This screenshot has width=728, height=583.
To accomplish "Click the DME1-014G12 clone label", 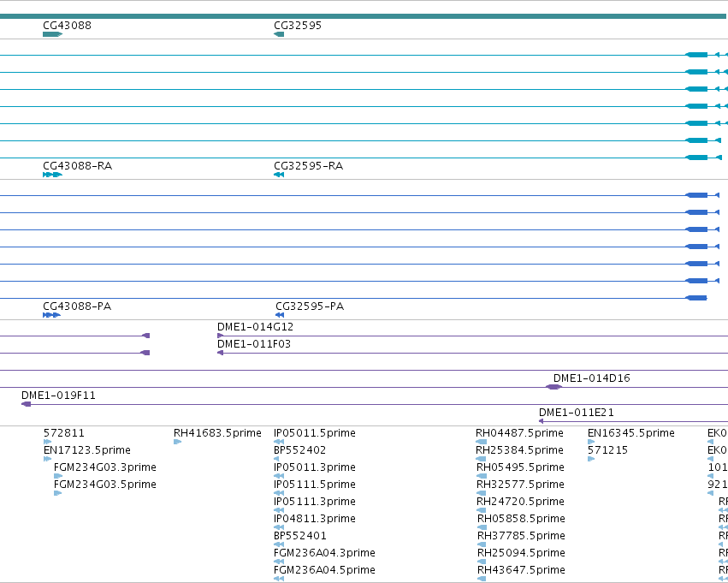I will pos(256,326).
